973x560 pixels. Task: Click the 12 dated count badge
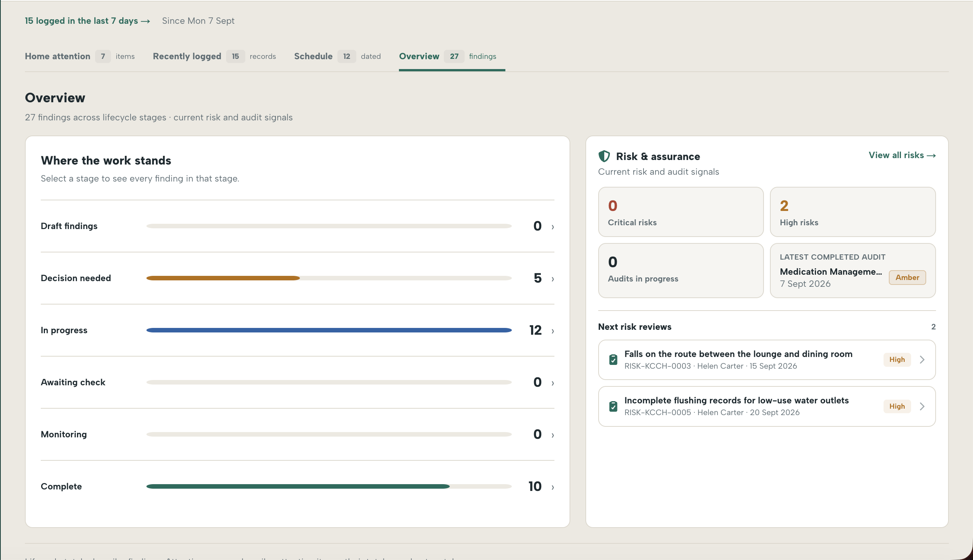tap(346, 56)
